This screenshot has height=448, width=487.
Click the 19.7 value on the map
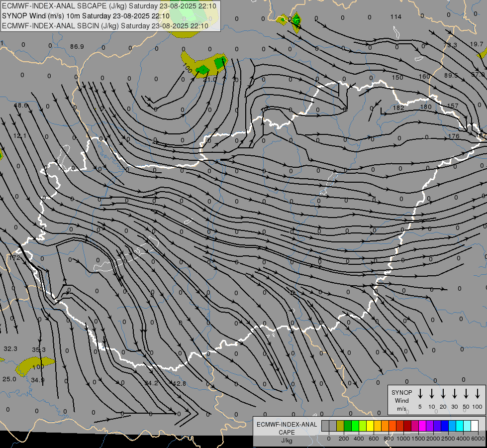477,44
